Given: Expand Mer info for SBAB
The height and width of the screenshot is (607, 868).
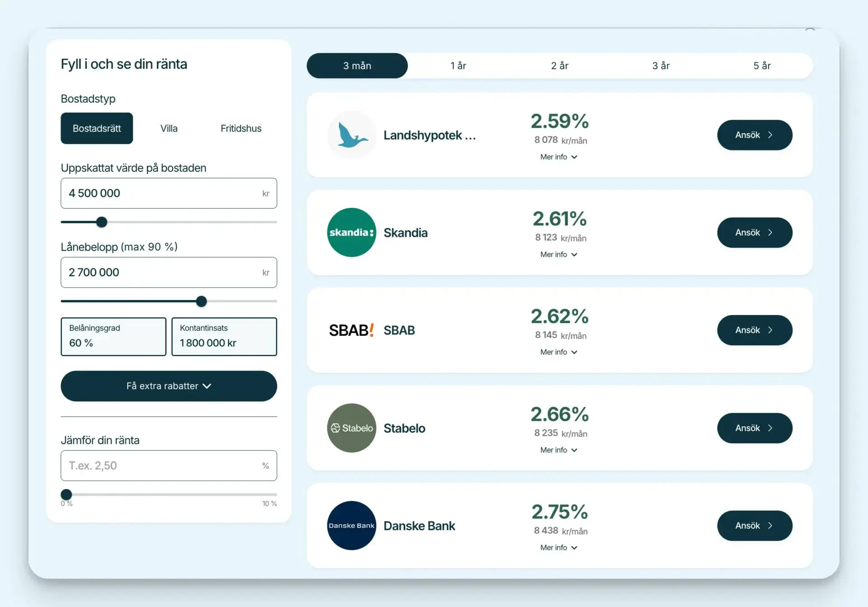Looking at the screenshot, I should 559,352.
